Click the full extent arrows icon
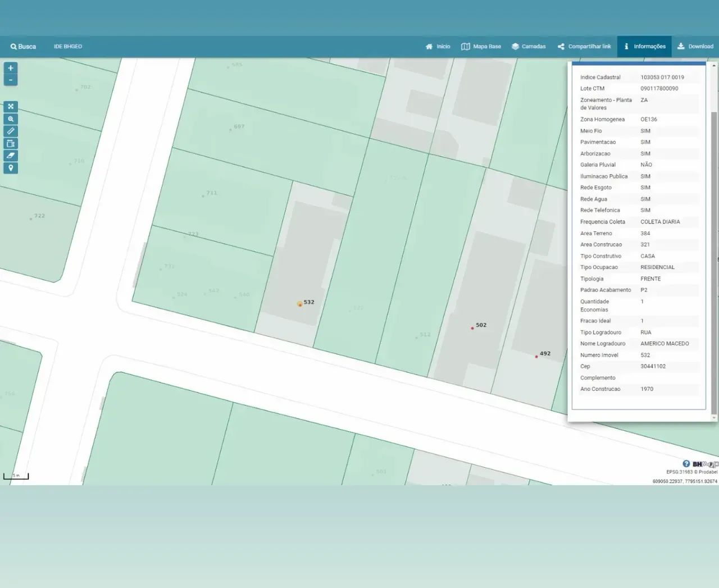 (x=11, y=107)
